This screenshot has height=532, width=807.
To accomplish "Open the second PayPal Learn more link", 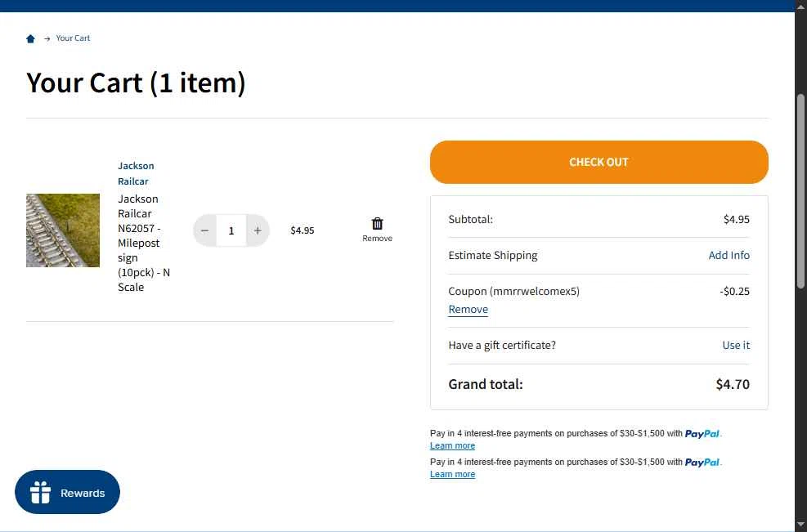I will click(x=452, y=474).
